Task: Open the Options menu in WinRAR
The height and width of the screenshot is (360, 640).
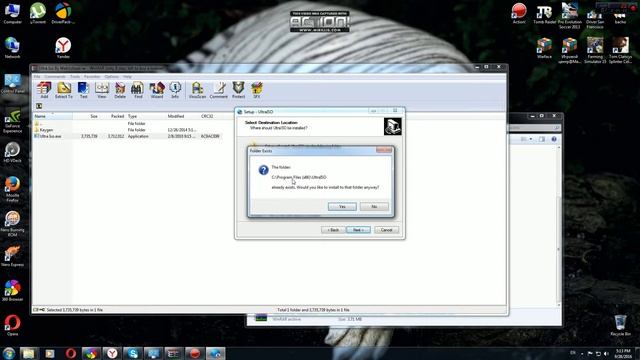Action: point(111,77)
